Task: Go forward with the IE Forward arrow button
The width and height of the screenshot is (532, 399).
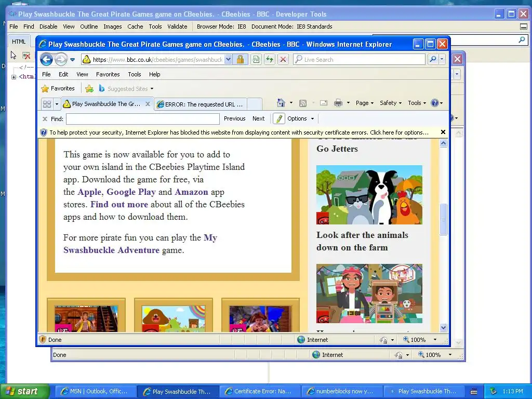Action: tap(61, 60)
